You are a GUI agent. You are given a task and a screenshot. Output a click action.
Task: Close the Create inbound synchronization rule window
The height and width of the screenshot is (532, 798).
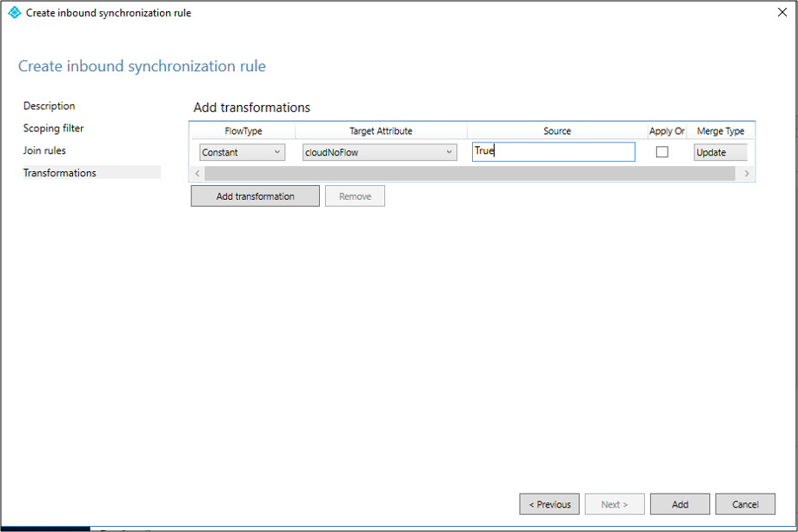click(x=782, y=12)
